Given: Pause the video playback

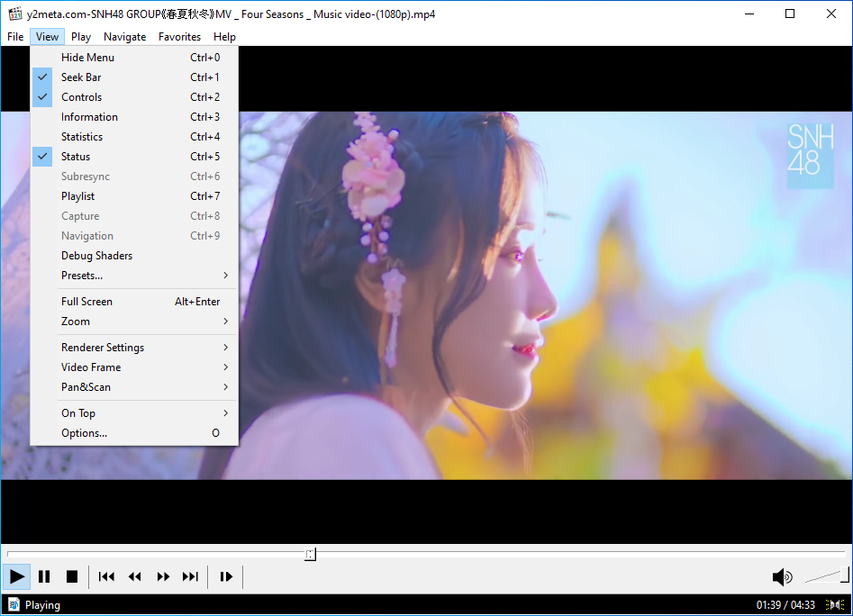Looking at the screenshot, I should point(44,576).
